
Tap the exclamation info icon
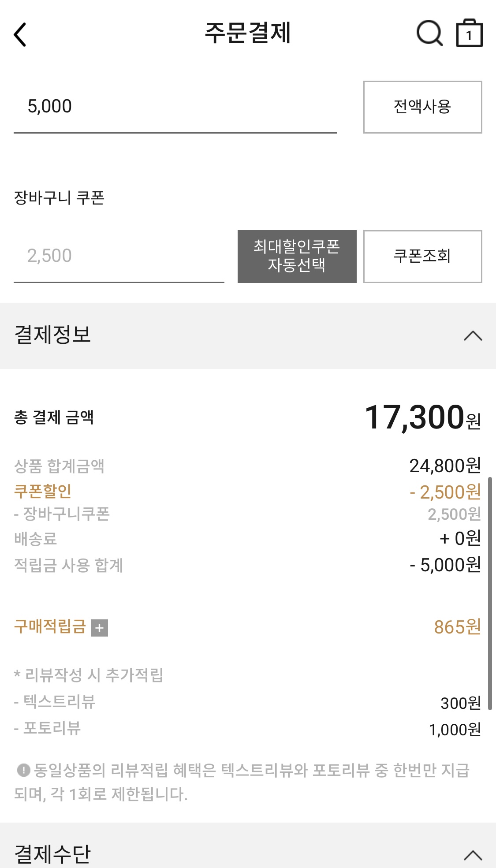(x=23, y=771)
